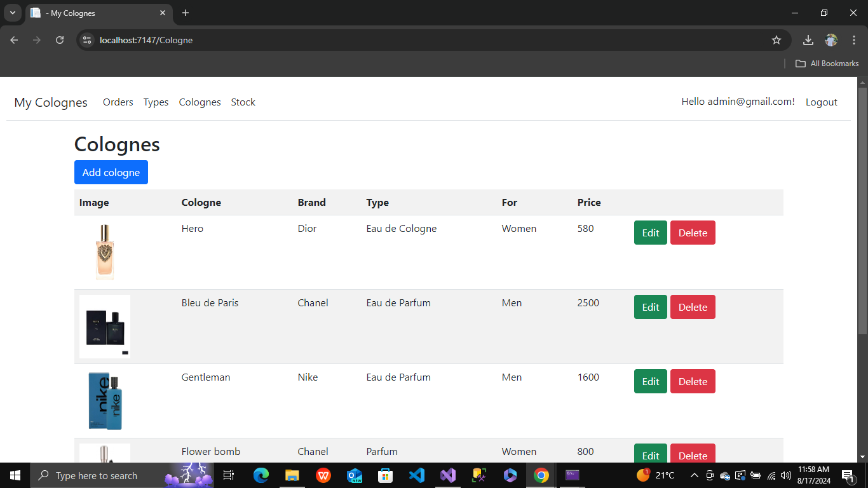The image size is (868, 488).
Task: Click the Gentleman Nike cologne thumbnail
Action: point(104,400)
